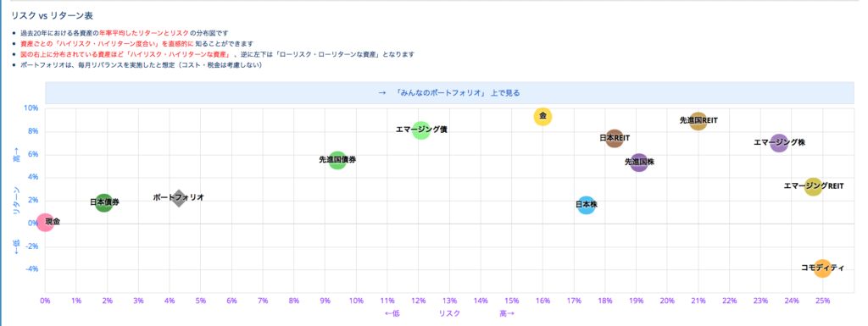The height and width of the screenshot is (326, 868).
Task: Click the olive エマージングREIT bubble
Action: [x=813, y=187]
